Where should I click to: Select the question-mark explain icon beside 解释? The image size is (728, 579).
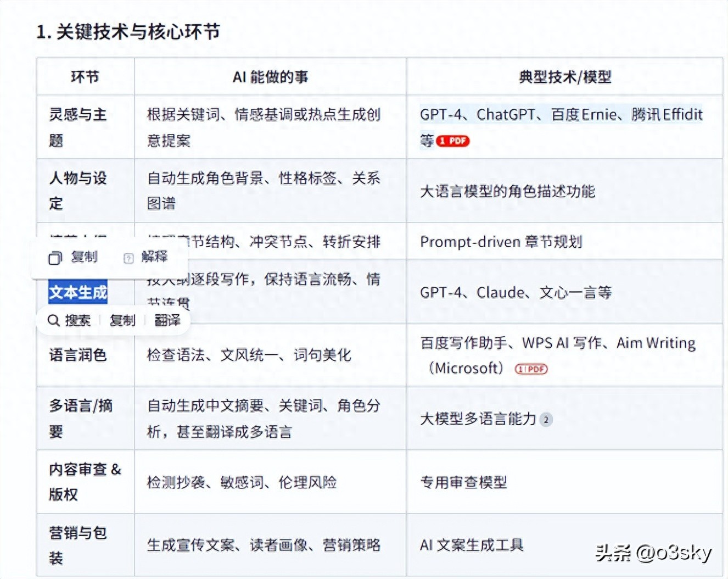(x=128, y=257)
